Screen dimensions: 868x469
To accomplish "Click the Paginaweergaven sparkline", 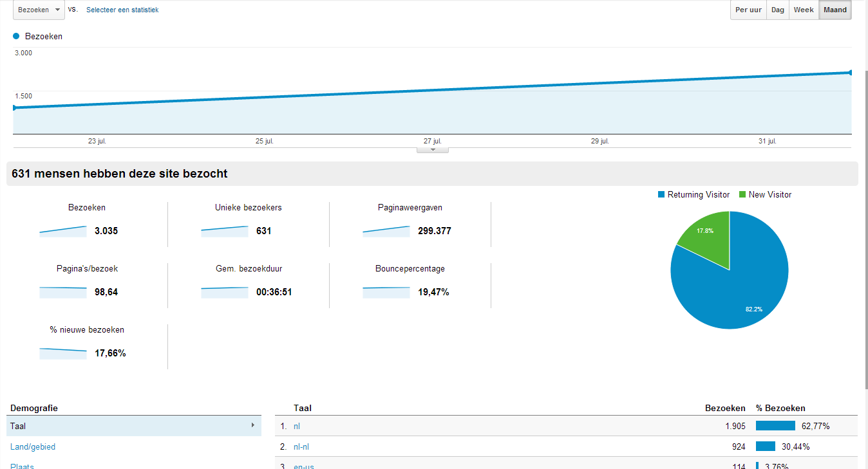I will 386,231.
